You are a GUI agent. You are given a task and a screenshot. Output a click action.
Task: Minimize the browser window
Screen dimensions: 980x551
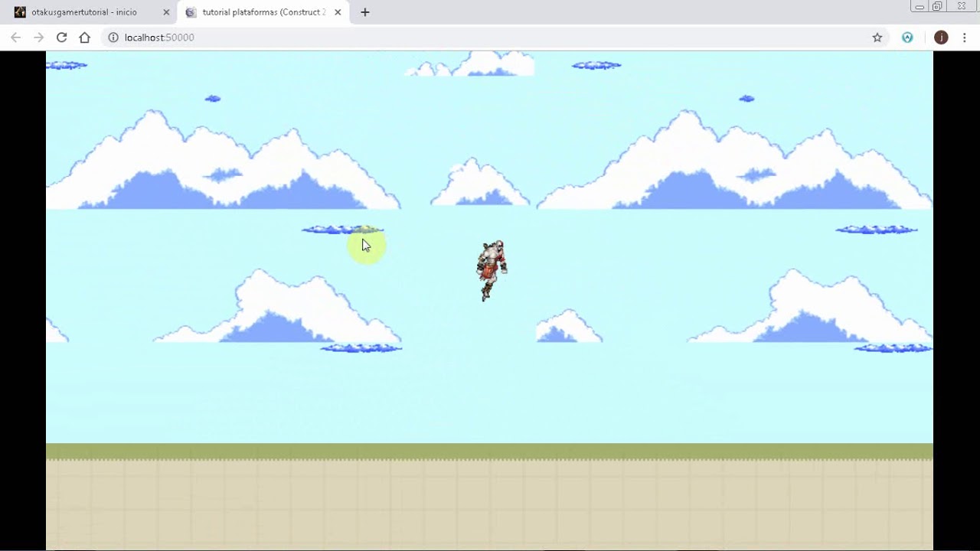tap(920, 6)
